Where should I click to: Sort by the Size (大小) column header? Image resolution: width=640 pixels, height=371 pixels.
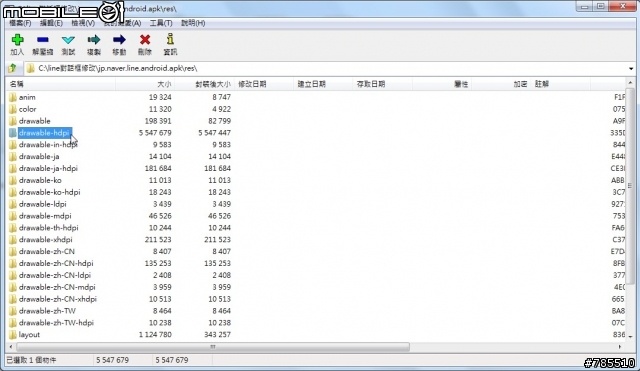(145, 84)
